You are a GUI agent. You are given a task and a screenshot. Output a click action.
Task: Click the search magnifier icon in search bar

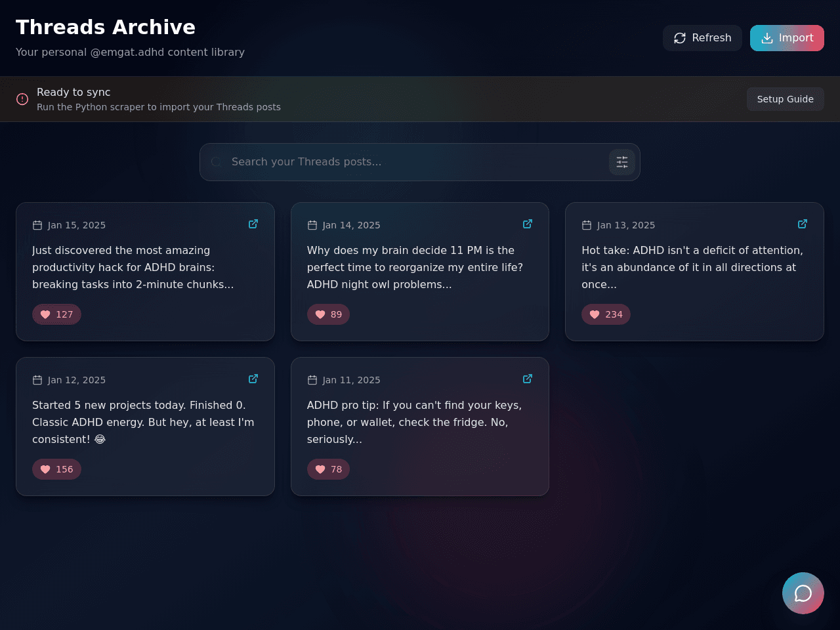point(216,161)
